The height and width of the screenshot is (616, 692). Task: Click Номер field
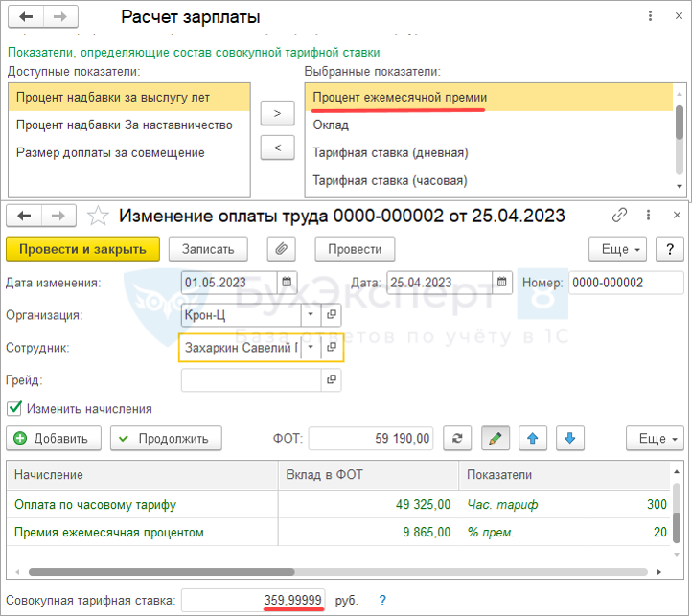coord(626,283)
